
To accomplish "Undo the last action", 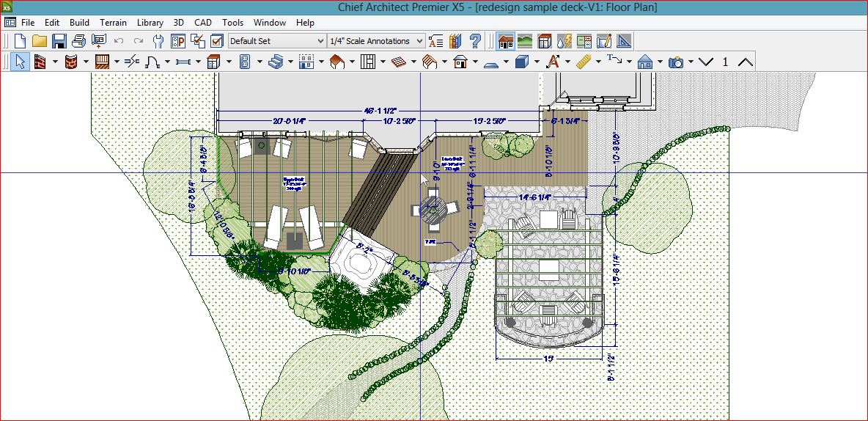I will coord(119,41).
